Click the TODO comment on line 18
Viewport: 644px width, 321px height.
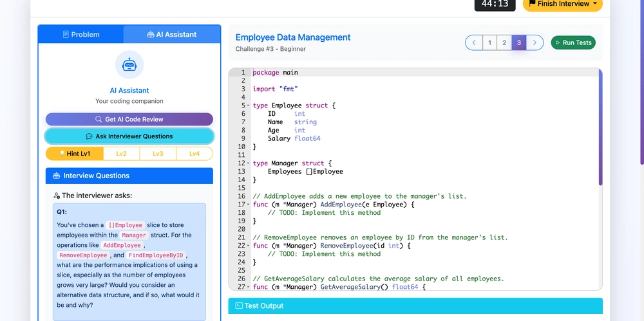pyautogui.click(x=324, y=213)
